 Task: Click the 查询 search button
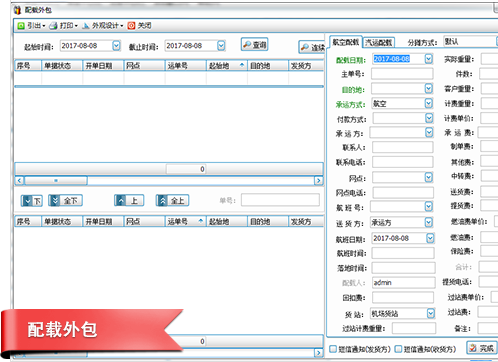click(254, 45)
